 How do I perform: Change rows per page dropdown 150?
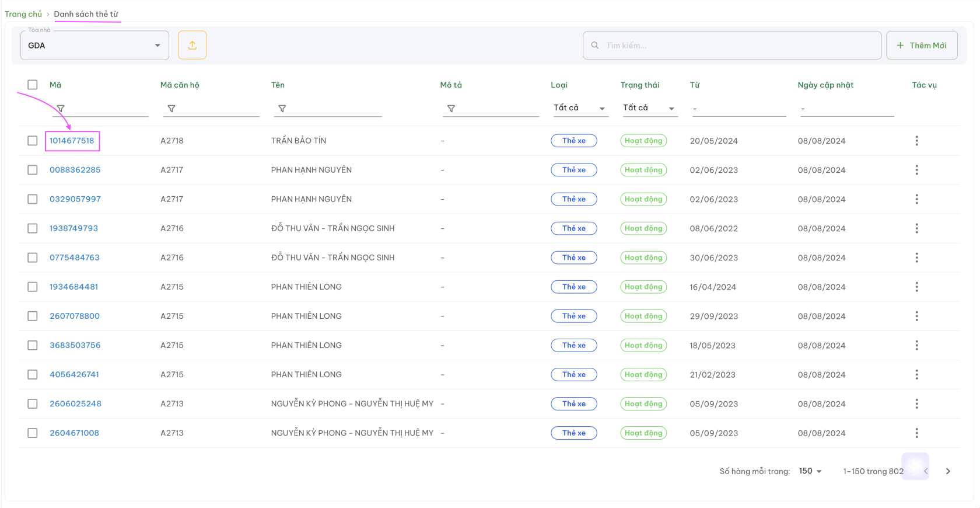810,471
